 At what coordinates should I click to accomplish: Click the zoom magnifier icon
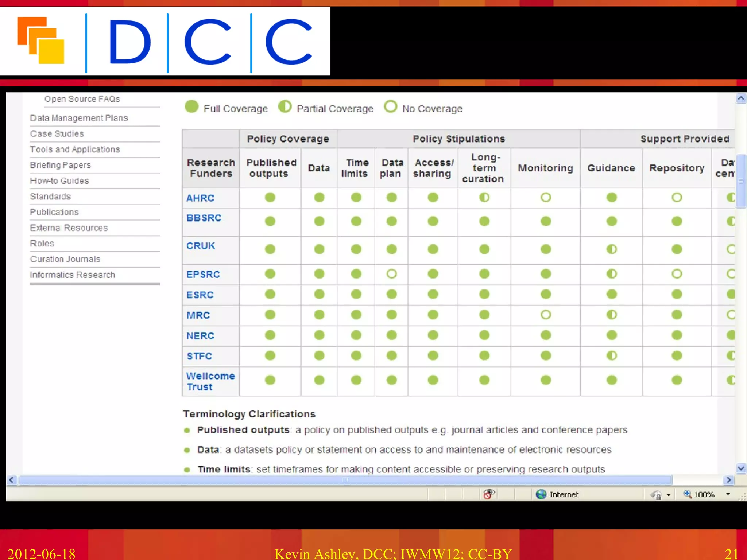687,494
